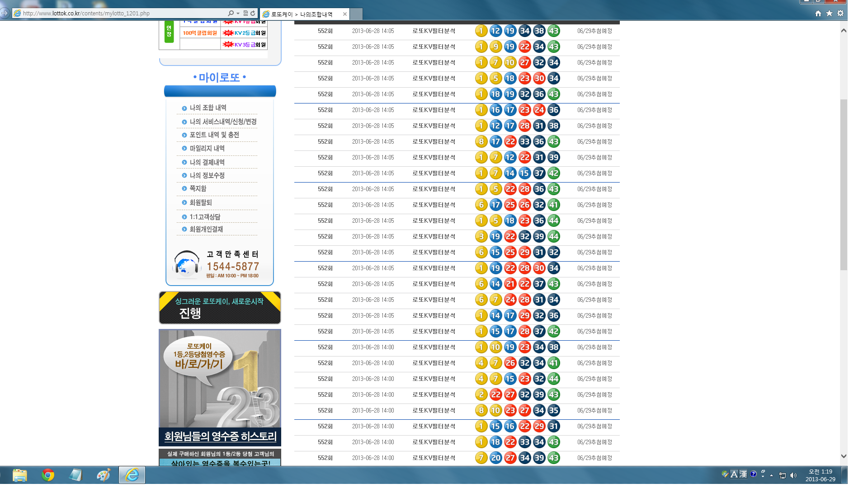Expand the address bar autocomplete dropdown
This screenshot has width=868, height=488.
click(x=238, y=14)
